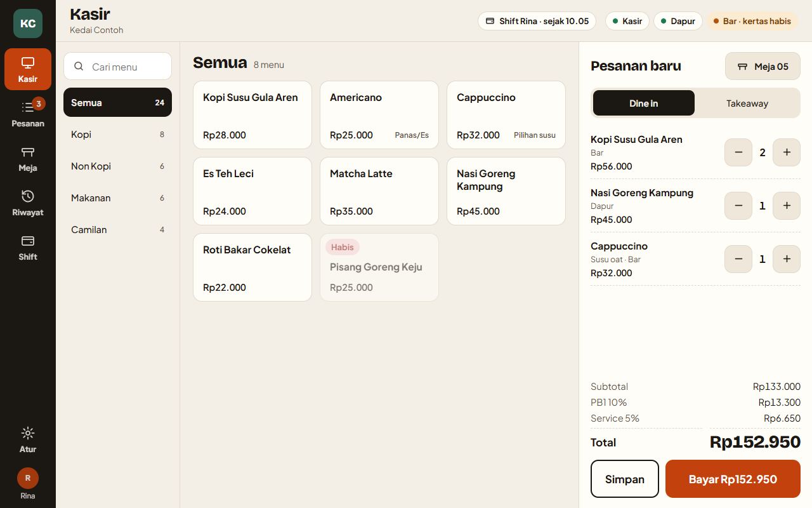The image size is (812, 508).
Task: Open Rina's user profile avatar
Action: point(28,478)
